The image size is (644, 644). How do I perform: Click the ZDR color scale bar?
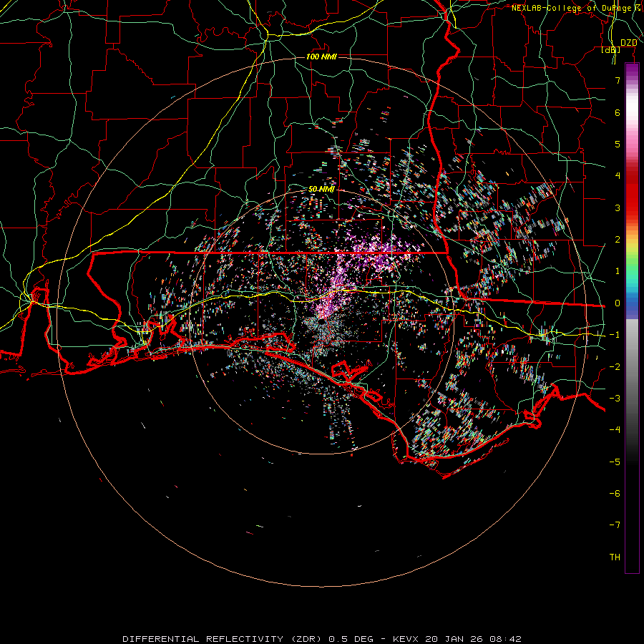(632, 318)
